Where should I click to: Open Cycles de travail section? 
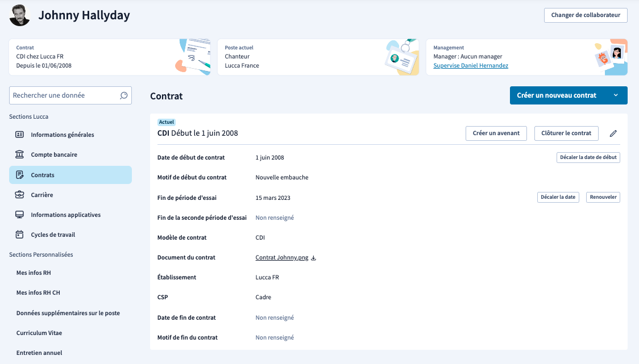pyautogui.click(x=70, y=235)
